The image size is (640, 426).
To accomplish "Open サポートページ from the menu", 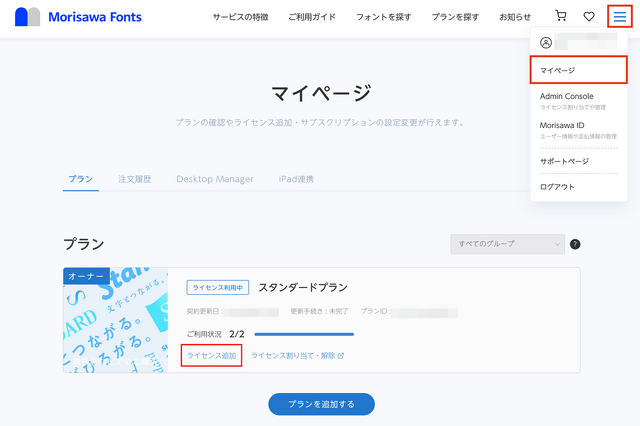I will 564,161.
